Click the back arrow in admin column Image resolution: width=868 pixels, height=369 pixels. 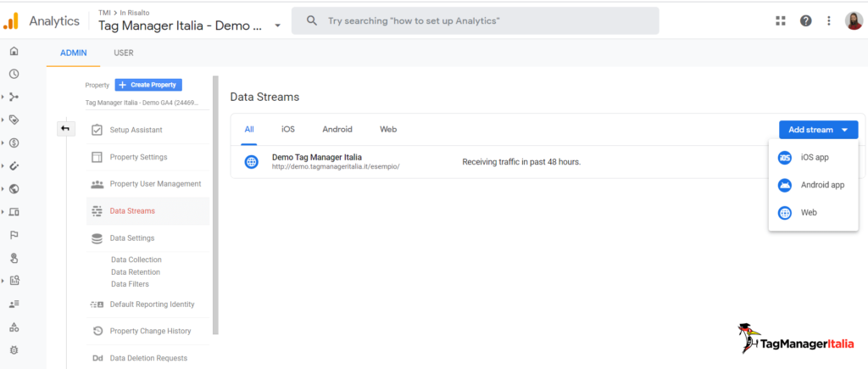tap(66, 129)
